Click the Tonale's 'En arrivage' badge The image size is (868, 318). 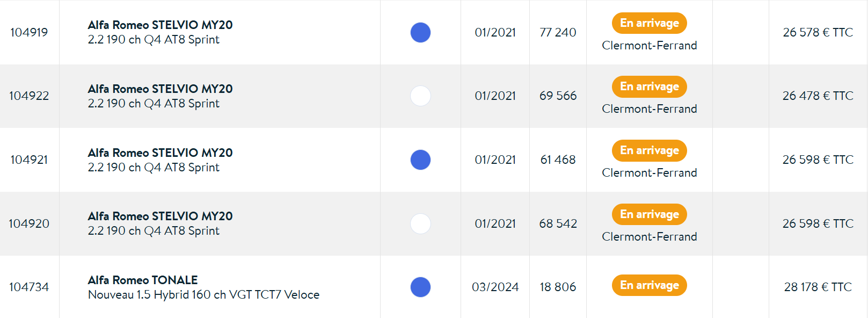coord(649,285)
